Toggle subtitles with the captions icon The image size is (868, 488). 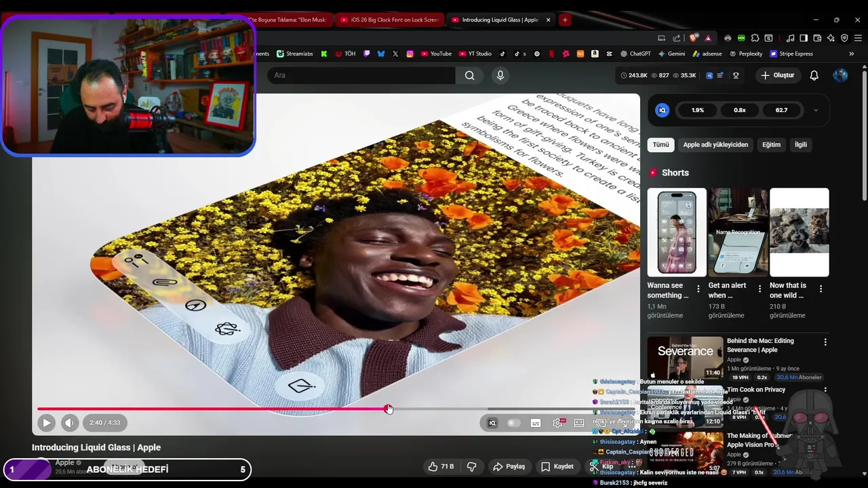tap(536, 423)
